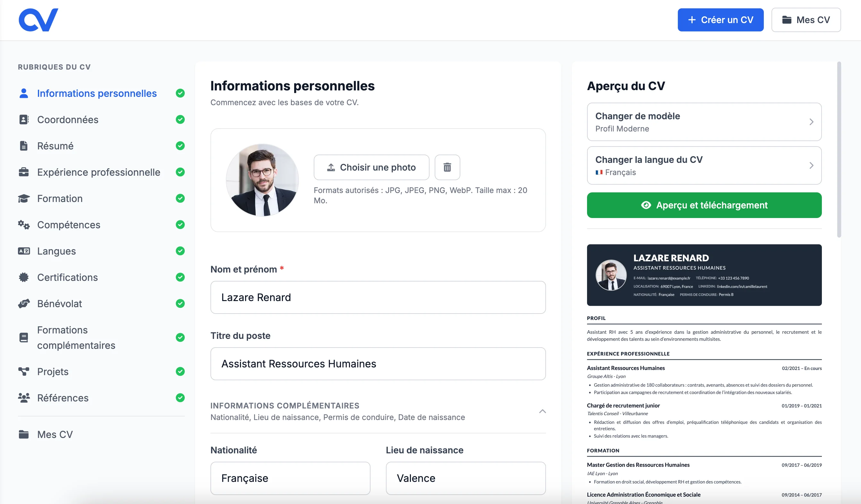Click the Certifications badge icon
Image resolution: width=861 pixels, height=504 pixels.
coord(23,277)
